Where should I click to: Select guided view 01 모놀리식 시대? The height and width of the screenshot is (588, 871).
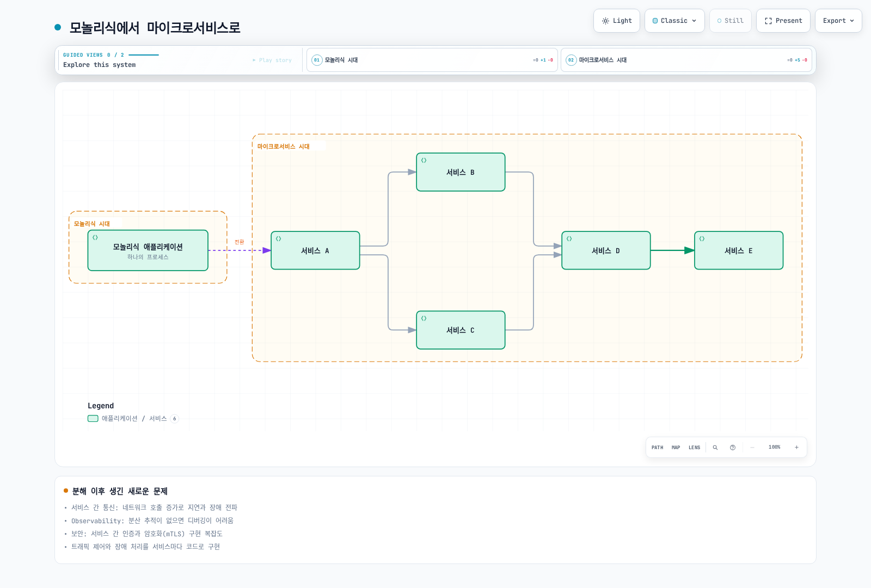click(x=432, y=60)
